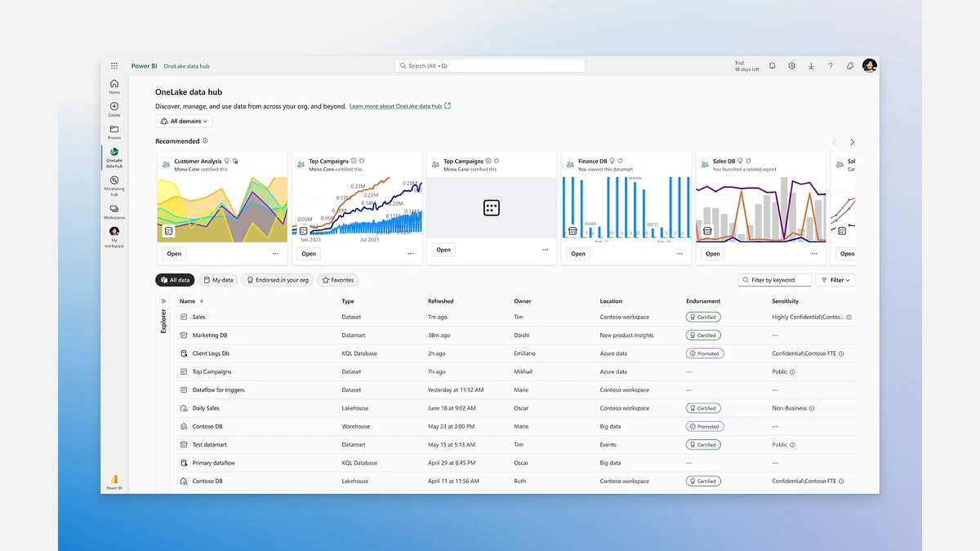Click the Power BI title in header
This screenshot has width=980, height=551.
click(x=144, y=66)
